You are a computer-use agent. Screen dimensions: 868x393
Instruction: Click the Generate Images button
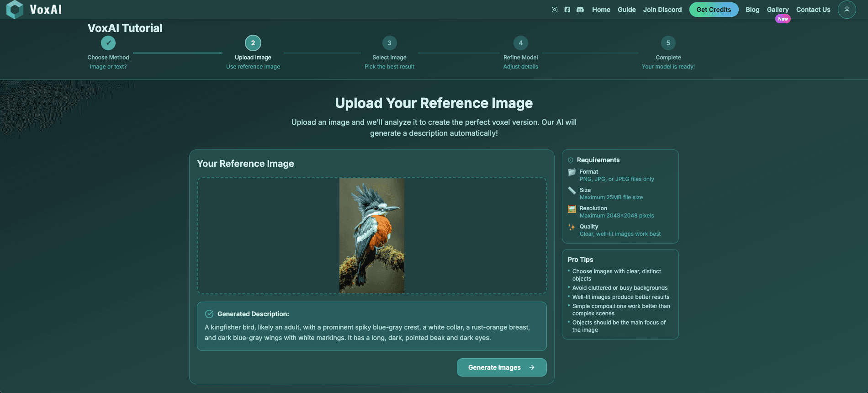click(502, 367)
